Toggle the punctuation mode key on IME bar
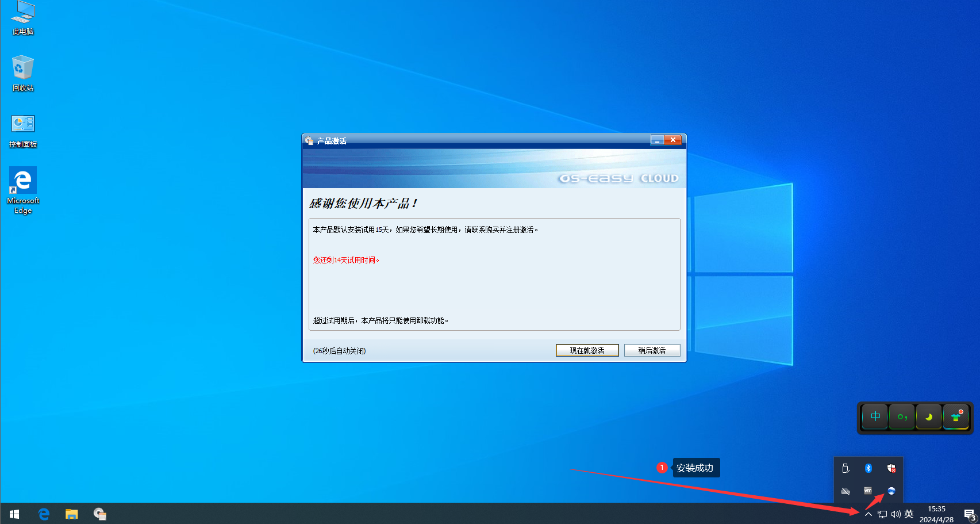The width and height of the screenshot is (980, 524). click(x=902, y=416)
